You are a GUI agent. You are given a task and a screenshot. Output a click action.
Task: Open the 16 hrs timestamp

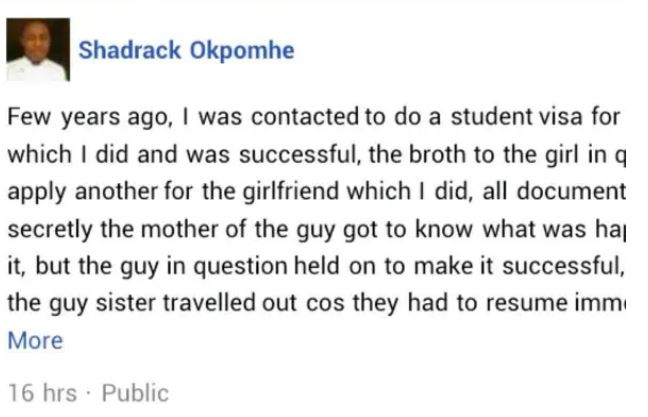[x=41, y=393]
